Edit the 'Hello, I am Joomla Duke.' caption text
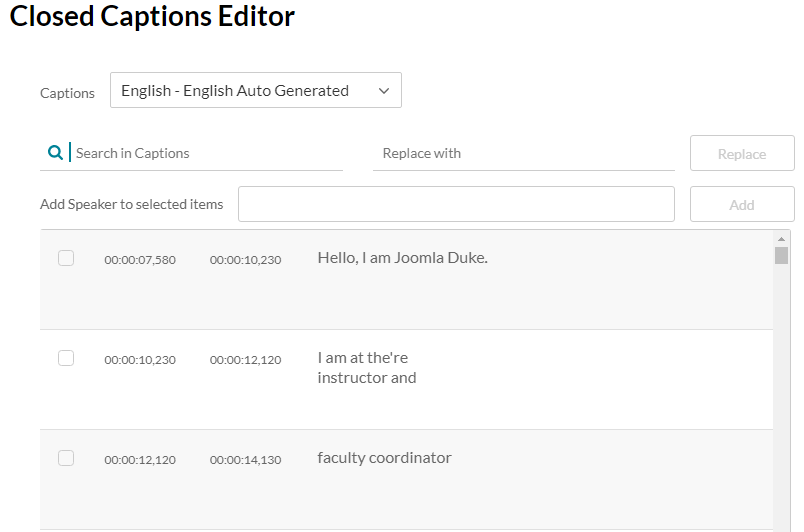804x532 pixels. pyautogui.click(x=402, y=258)
